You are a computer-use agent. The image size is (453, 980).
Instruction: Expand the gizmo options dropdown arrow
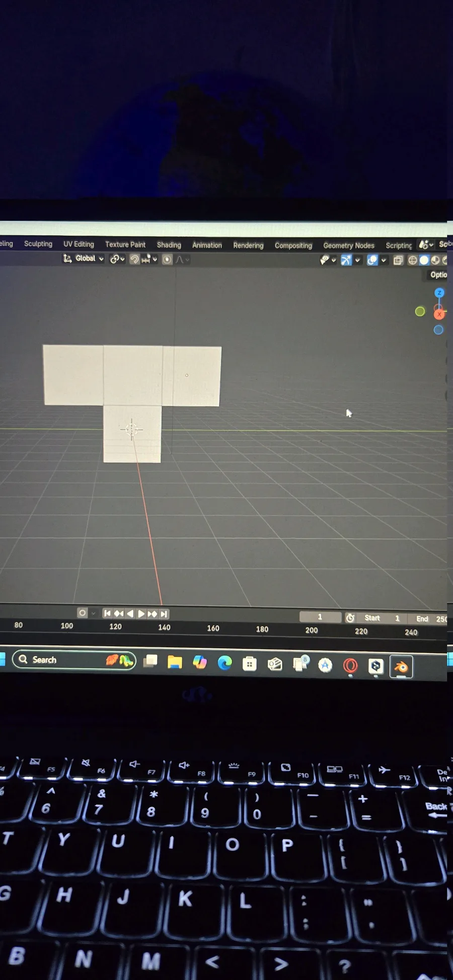[357, 260]
